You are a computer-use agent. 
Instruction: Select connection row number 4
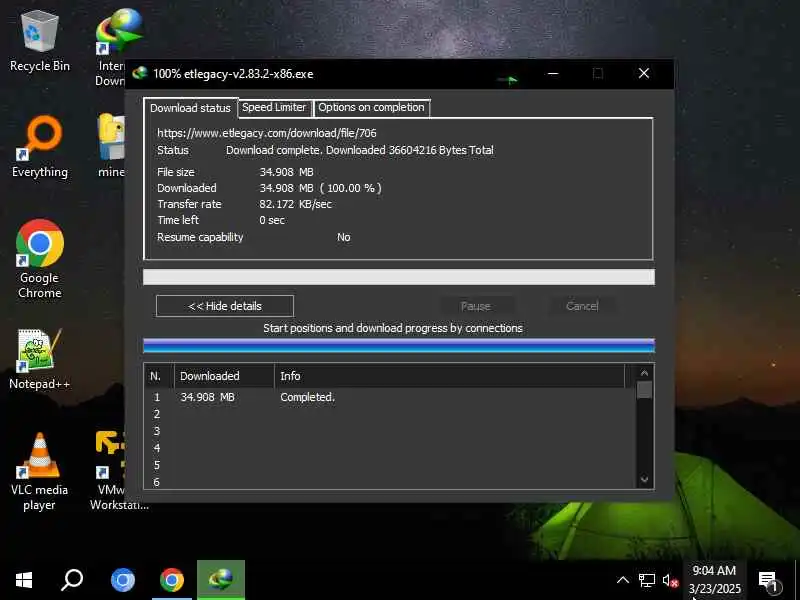(x=390, y=448)
